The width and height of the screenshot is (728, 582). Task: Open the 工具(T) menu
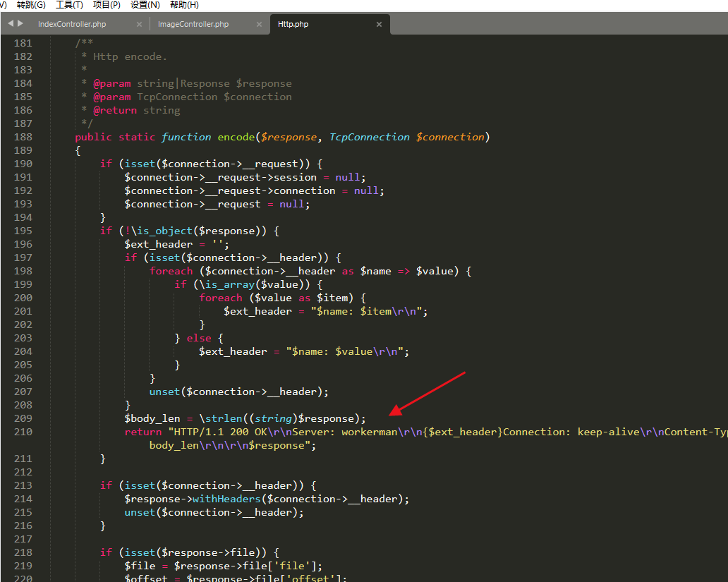(x=69, y=5)
